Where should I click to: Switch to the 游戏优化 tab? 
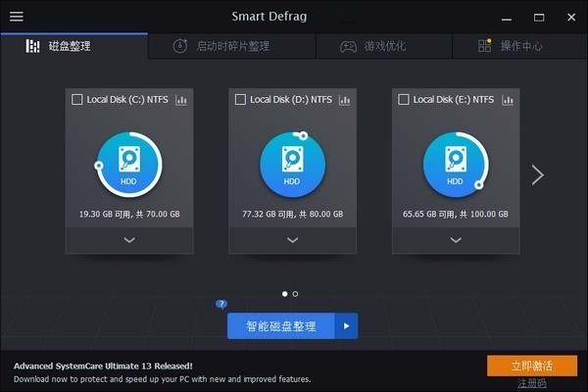click(x=384, y=46)
